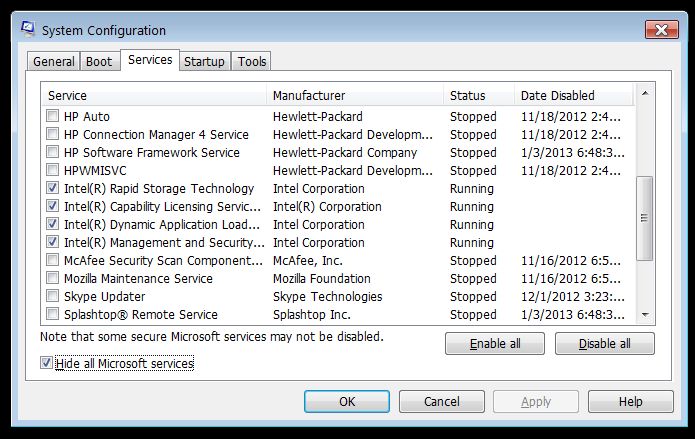Select 'McAfee, Inc.' manufacturer cell
This screenshot has height=439, width=695.
coord(308,261)
